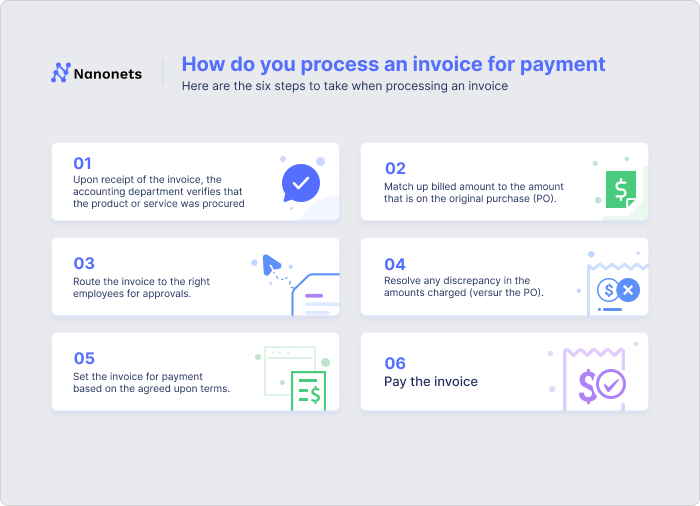Click step number 02
700x506 pixels.
pos(395,168)
